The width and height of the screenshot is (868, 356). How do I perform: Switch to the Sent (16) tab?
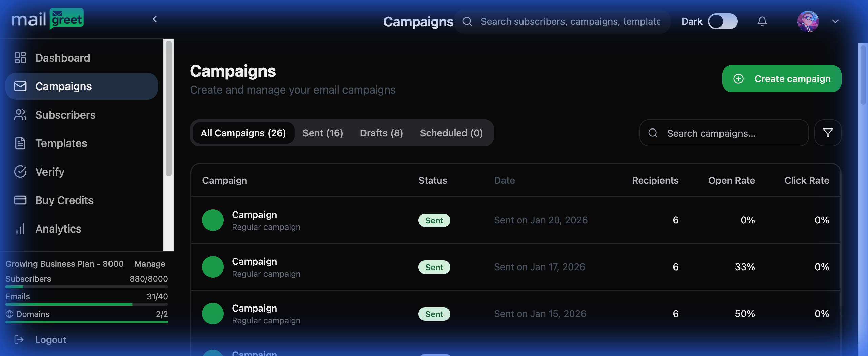click(323, 133)
